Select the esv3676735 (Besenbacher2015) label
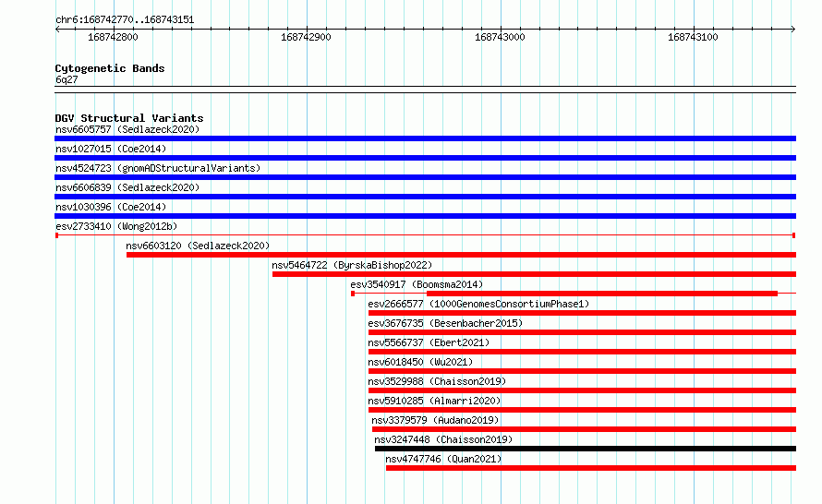The height and width of the screenshot is (504, 822). tap(445, 323)
